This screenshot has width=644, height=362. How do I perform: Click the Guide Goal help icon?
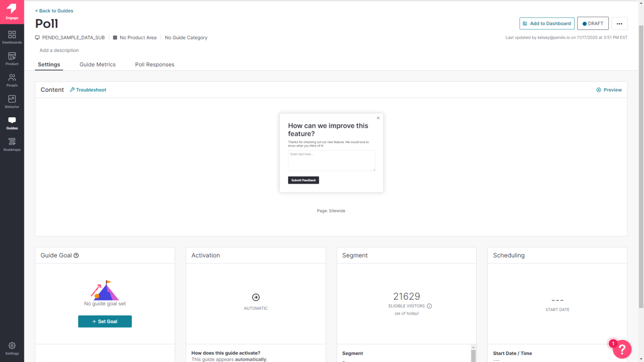[x=76, y=255]
